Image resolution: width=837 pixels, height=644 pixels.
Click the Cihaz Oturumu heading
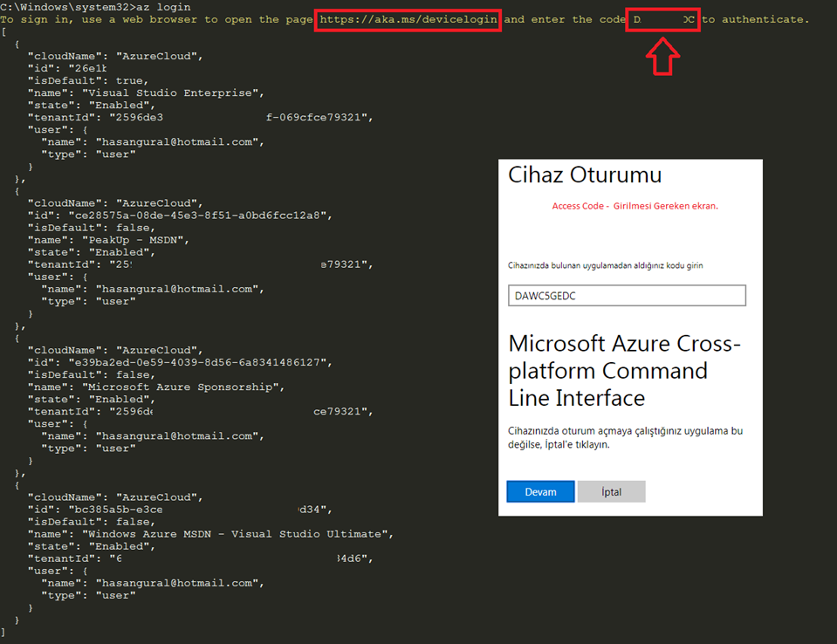(x=585, y=175)
